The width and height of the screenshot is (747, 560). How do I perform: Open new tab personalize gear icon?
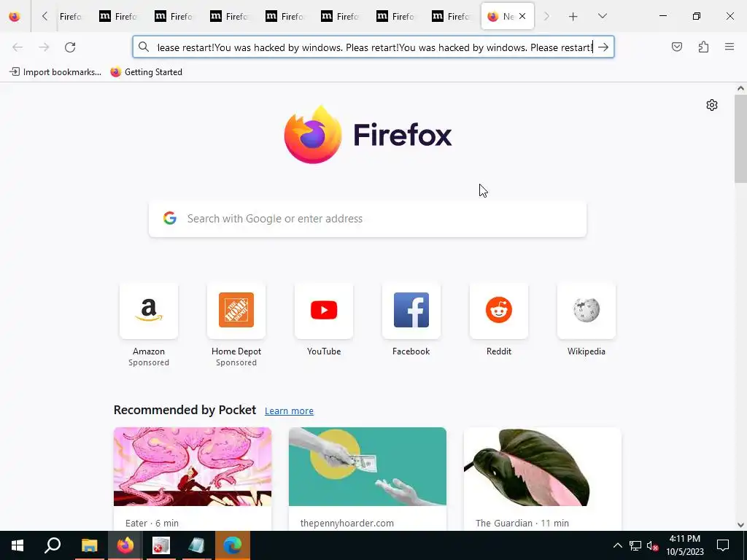point(712,105)
